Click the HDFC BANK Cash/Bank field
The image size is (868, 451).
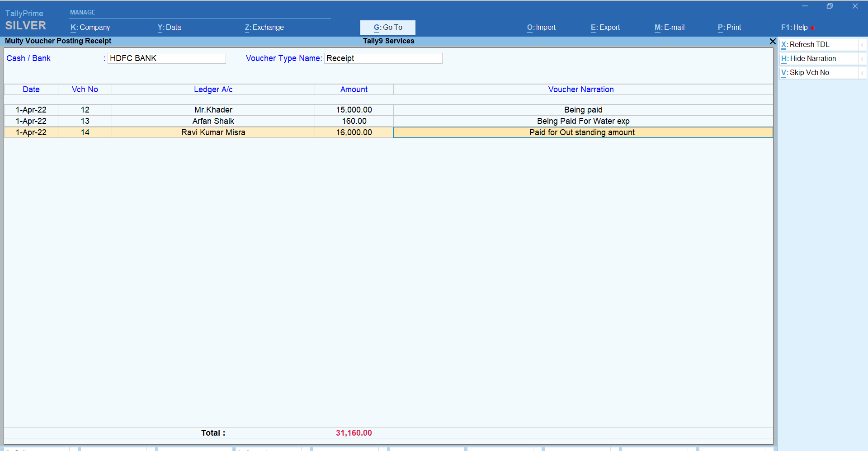coord(166,58)
